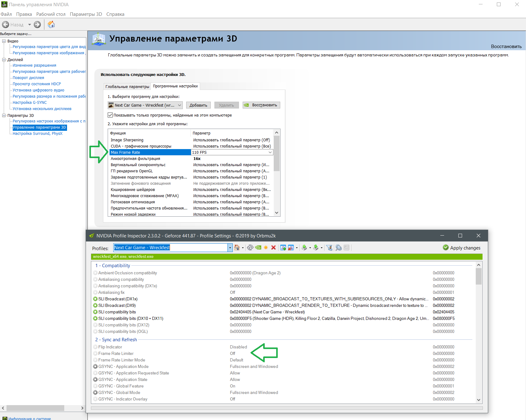This screenshot has width=526, height=420.
Task: Open the dropdown arrow beside remove application icon
Action: (297, 248)
